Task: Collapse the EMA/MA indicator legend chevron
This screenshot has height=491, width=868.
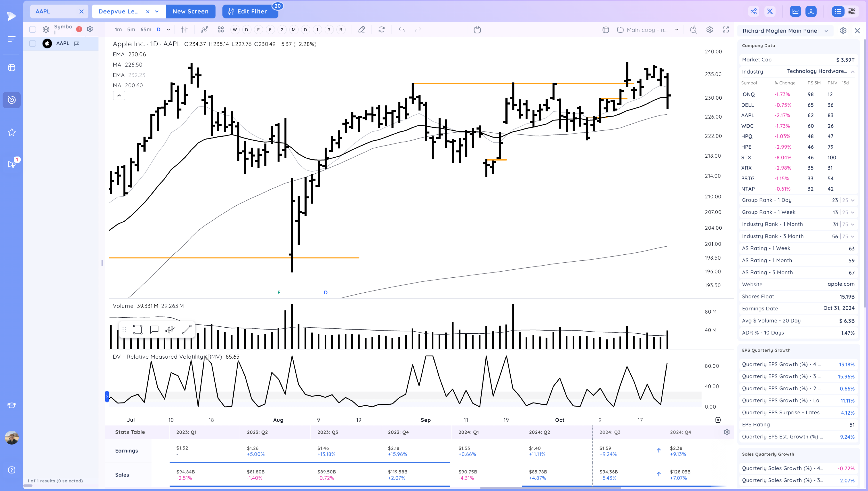Action: pos(119,96)
